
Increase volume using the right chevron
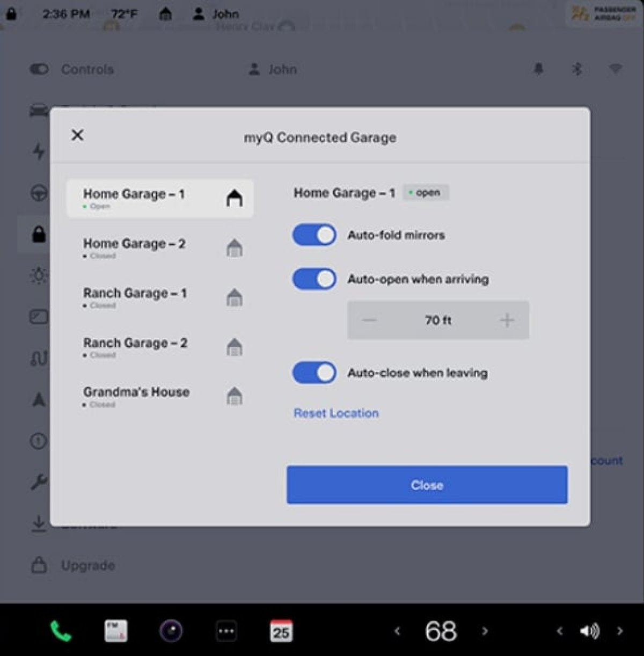click(620, 631)
